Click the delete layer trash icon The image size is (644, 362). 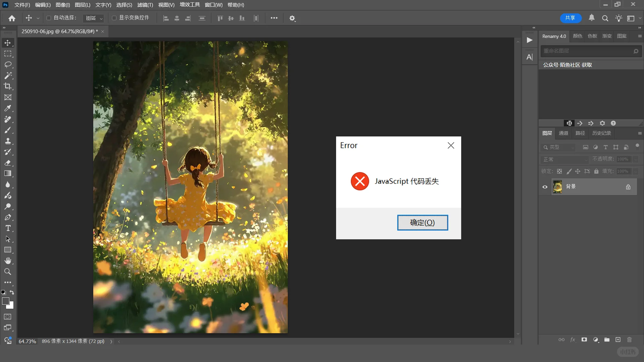629,340
